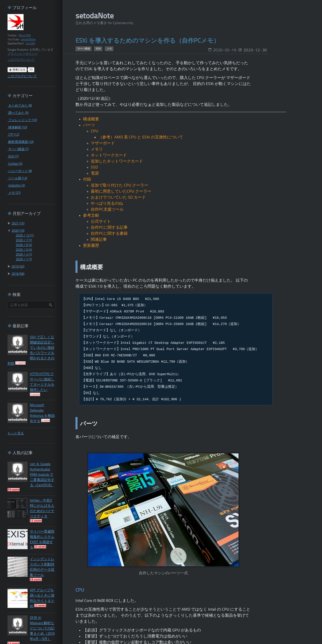Click the PC parts photo in the article
Viewport: 322px width, 644px height.
point(163,510)
